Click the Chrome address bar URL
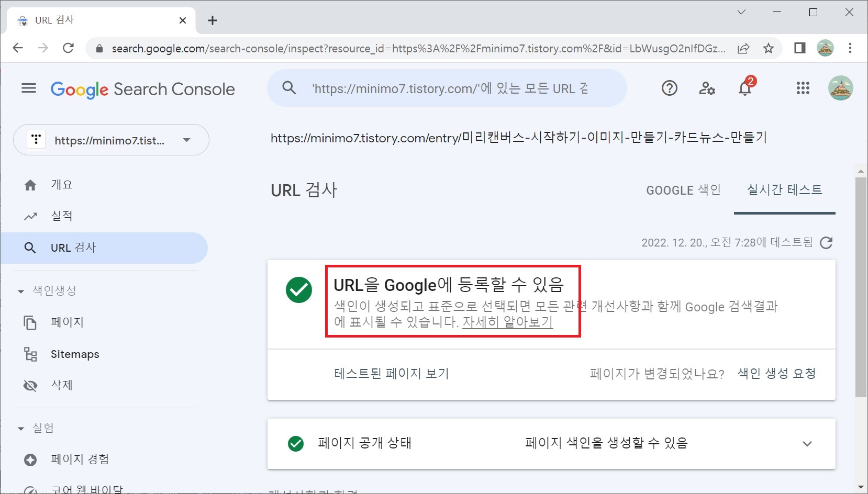868x494 pixels. pyautogui.click(x=418, y=49)
